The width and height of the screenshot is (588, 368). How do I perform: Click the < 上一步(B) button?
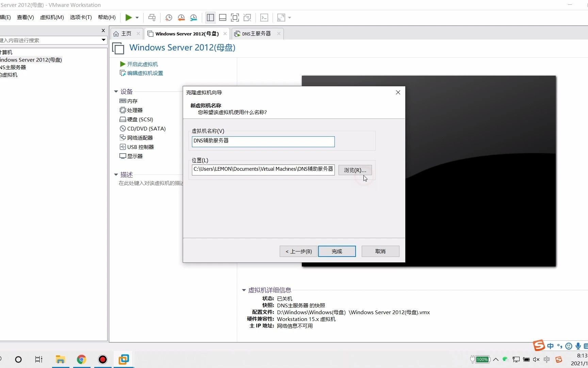[298, 251]
